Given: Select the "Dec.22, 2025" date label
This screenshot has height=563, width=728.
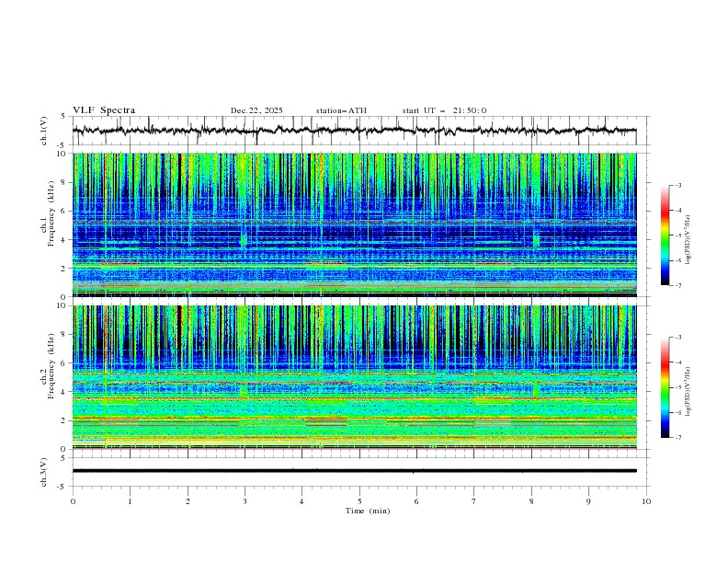Looking at the screenshot, I should coord(256,110).
